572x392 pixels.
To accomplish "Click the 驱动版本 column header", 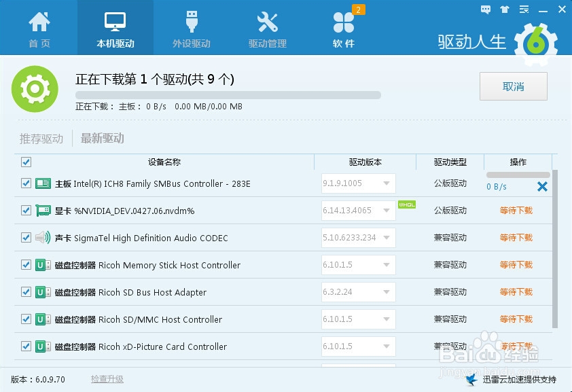I will tap(365, 162).
